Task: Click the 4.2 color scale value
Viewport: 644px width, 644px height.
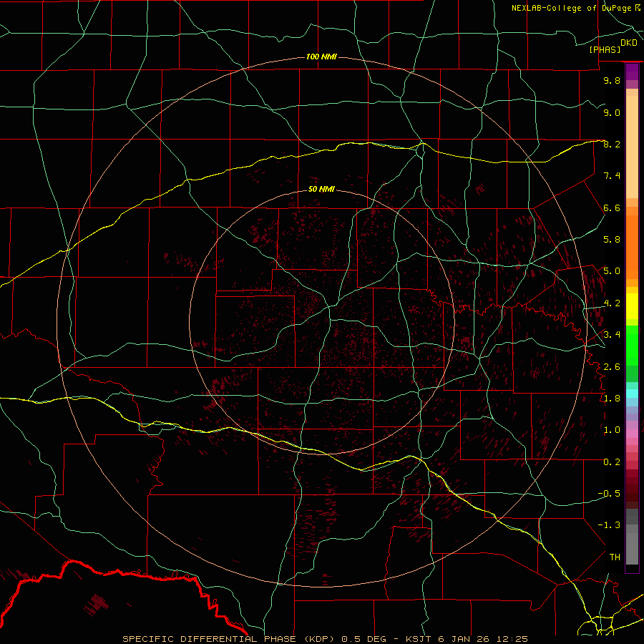Action: (x=612, y=303)
